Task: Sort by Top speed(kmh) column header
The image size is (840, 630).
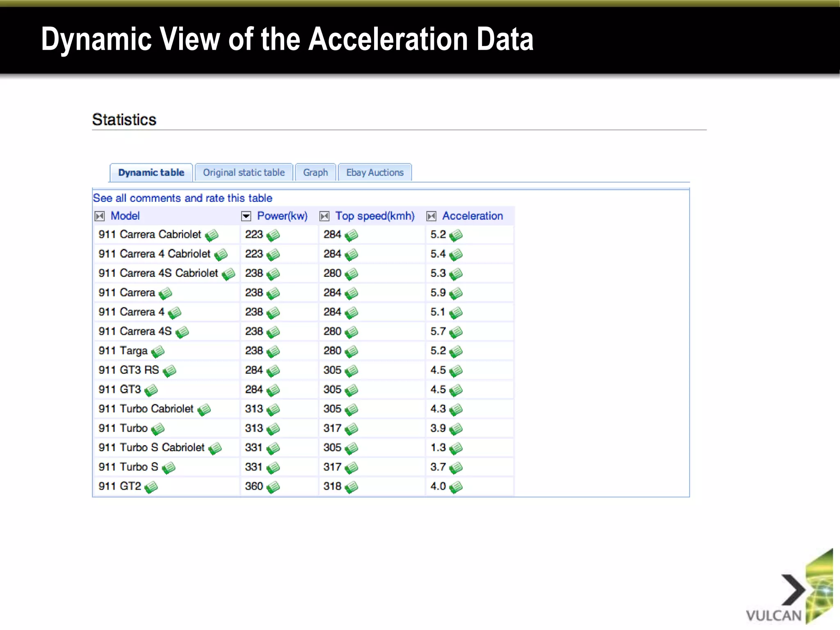Action: click(375, 216)
